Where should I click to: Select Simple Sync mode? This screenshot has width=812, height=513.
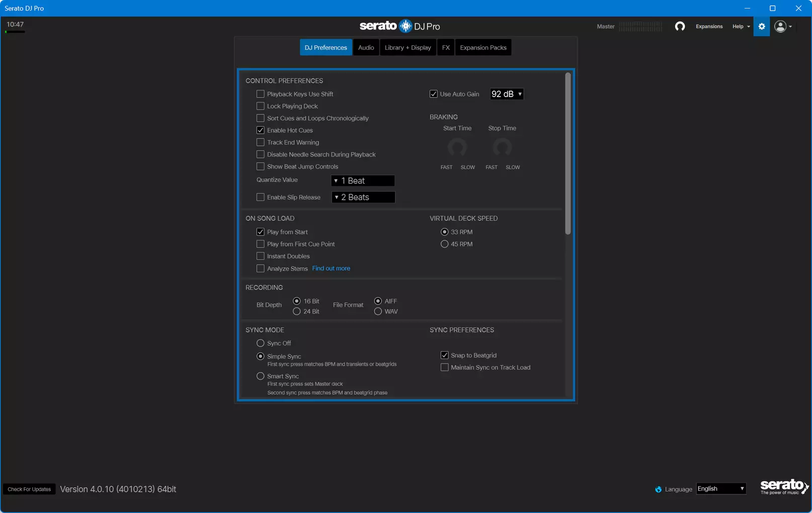[x=260, y=356]
